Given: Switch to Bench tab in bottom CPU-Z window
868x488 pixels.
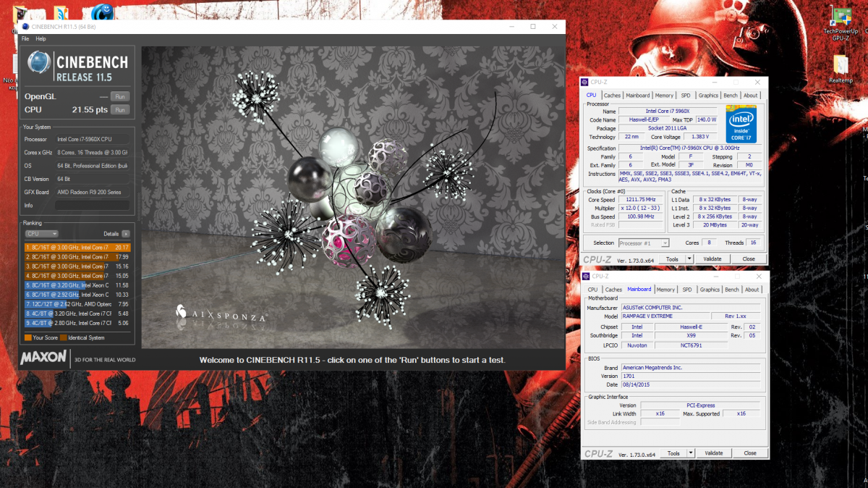Looking at the screenshot, I should pyautogui.click(x=732, y=290).
